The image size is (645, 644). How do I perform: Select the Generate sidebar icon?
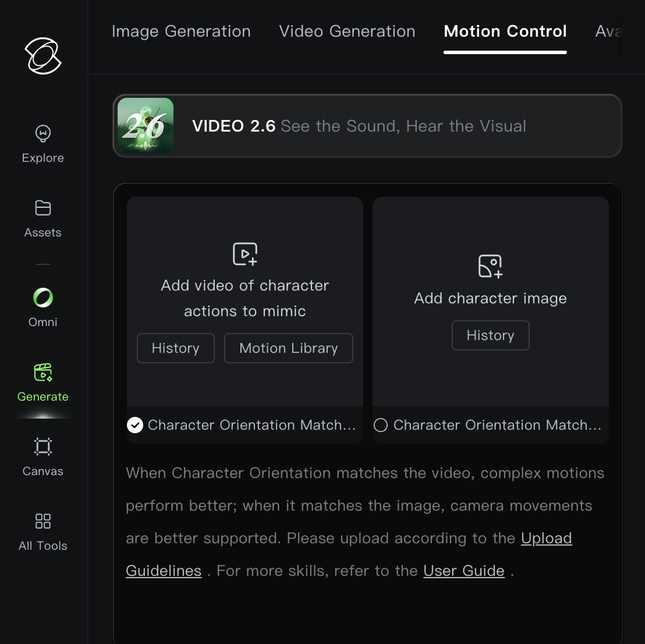[x=43, y=381]
